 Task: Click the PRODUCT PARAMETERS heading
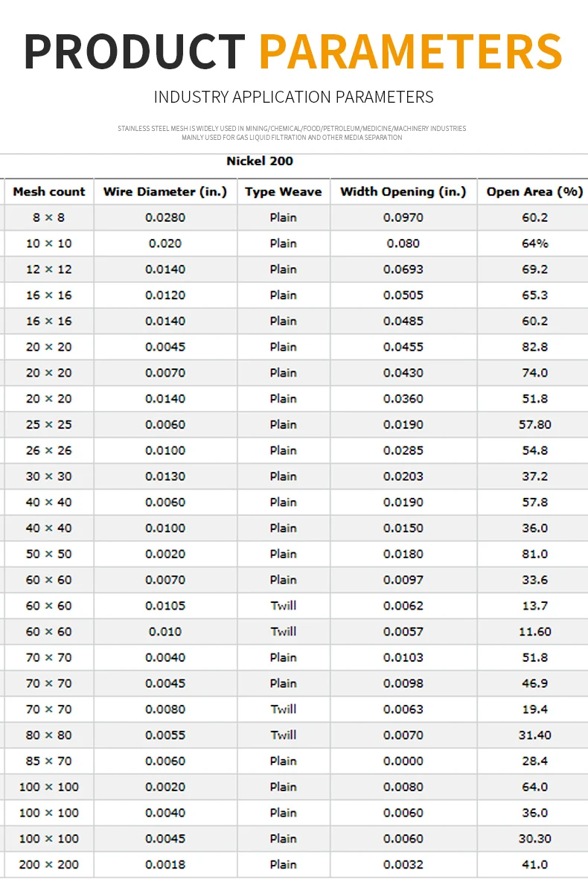[x=293, y=51]
